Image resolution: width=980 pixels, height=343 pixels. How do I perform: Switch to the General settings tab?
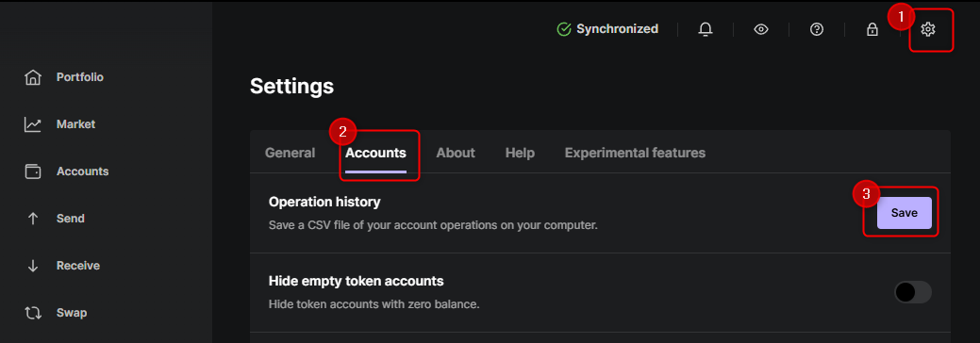290,153
